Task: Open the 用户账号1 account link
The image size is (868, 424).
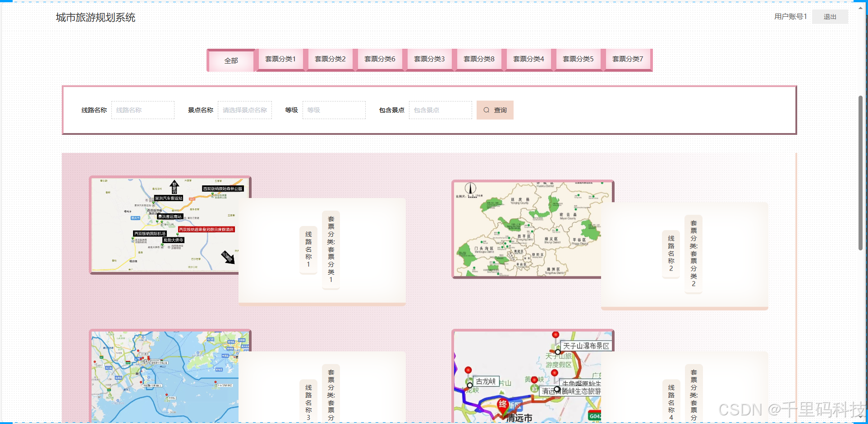Action: [790, 17]
